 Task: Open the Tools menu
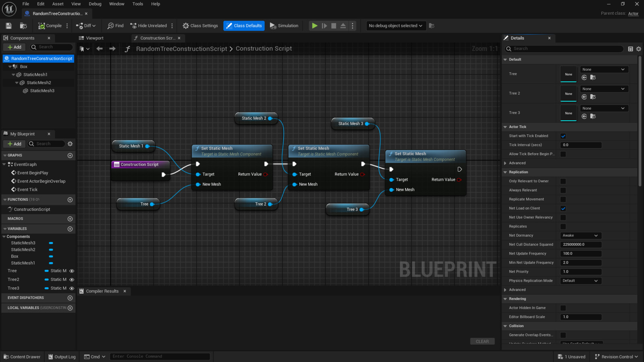tap(138, 4)
